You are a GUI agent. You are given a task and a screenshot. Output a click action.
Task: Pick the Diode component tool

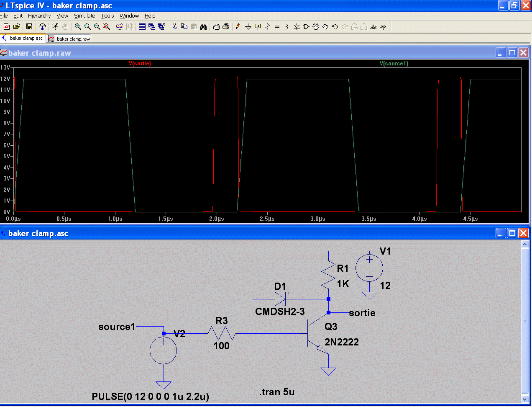[x=297, y=27]
